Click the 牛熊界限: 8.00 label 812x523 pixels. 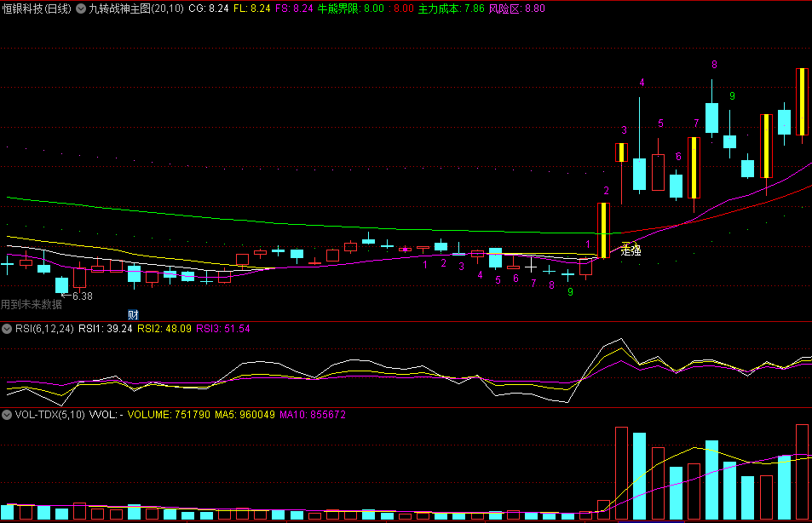coord(350,9)
